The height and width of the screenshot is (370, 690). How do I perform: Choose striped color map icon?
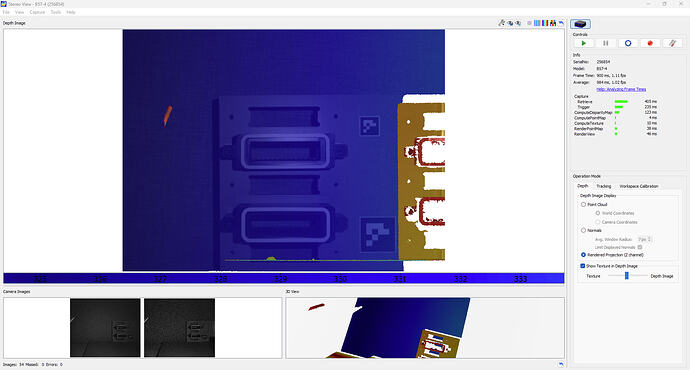tap(537, 23)
